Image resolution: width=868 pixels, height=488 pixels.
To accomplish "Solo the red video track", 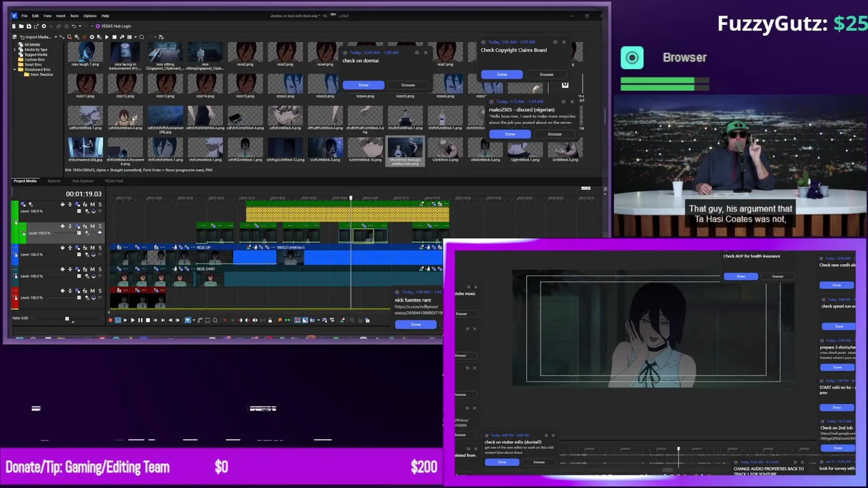I will [100, 291].
